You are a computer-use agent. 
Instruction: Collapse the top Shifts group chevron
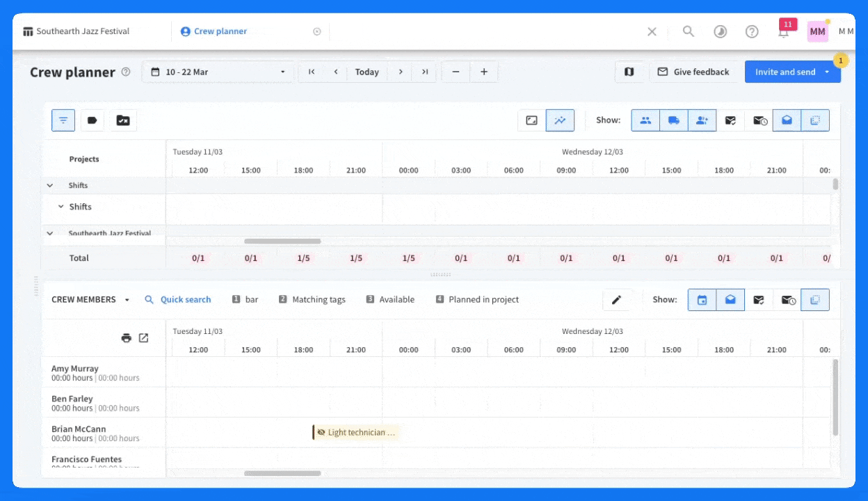click(49, 186)
